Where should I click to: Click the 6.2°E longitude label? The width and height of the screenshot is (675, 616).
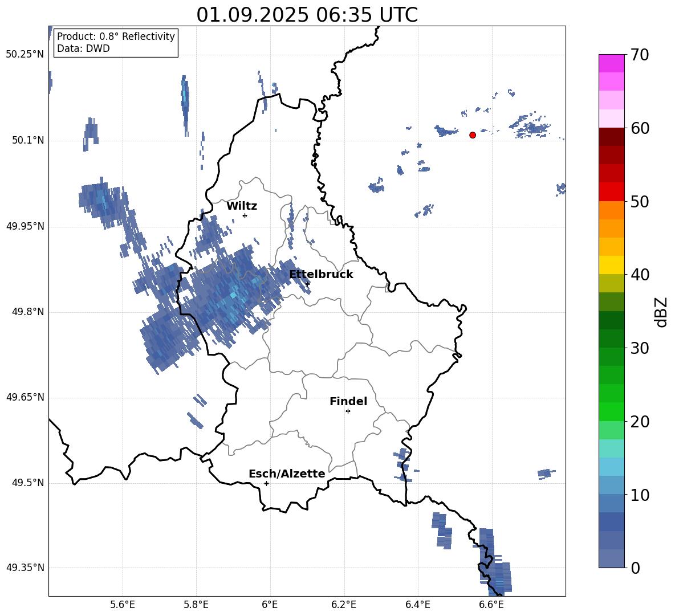344,605
